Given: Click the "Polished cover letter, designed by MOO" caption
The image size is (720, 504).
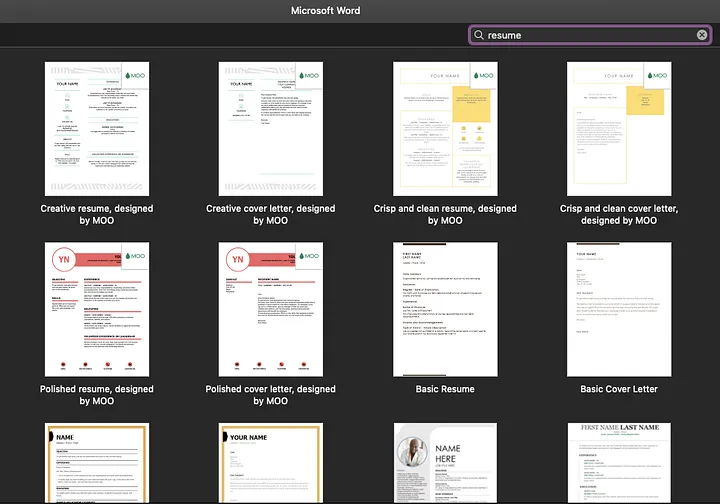Looking at the screenshot, I should [270, 395].
